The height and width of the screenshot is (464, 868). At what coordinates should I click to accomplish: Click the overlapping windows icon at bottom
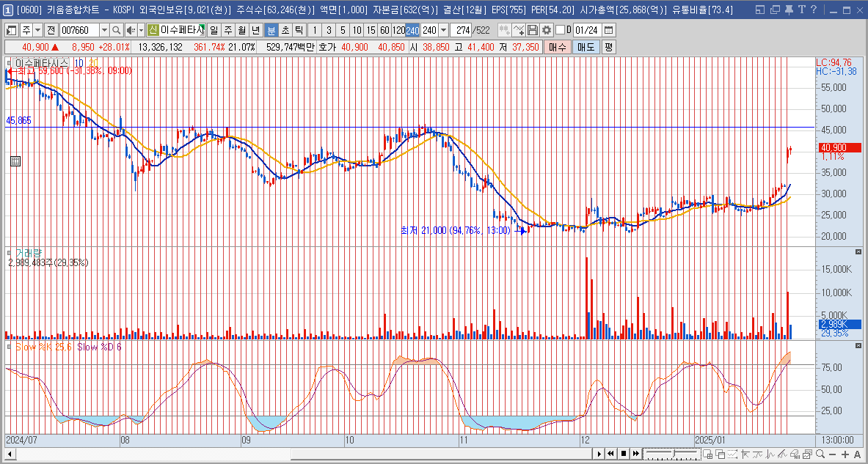coord(721,454)
